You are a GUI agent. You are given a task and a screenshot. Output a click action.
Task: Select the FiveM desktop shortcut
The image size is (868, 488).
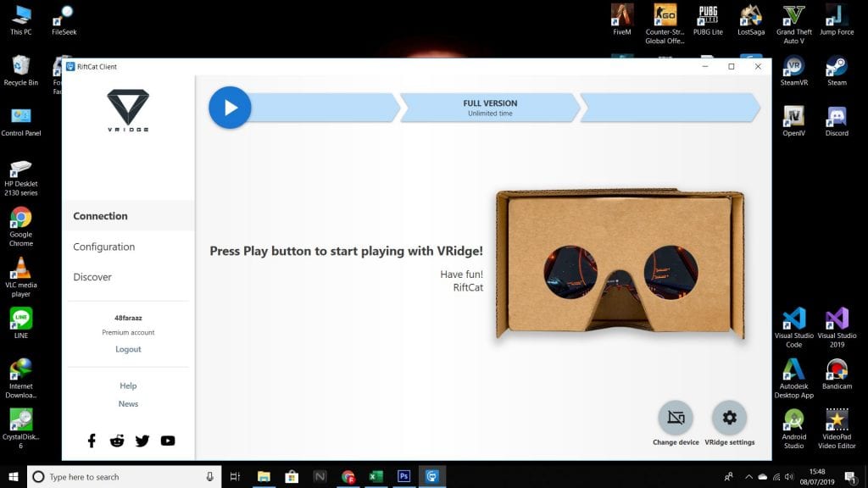pyautogui.click(x=621, y=20)
